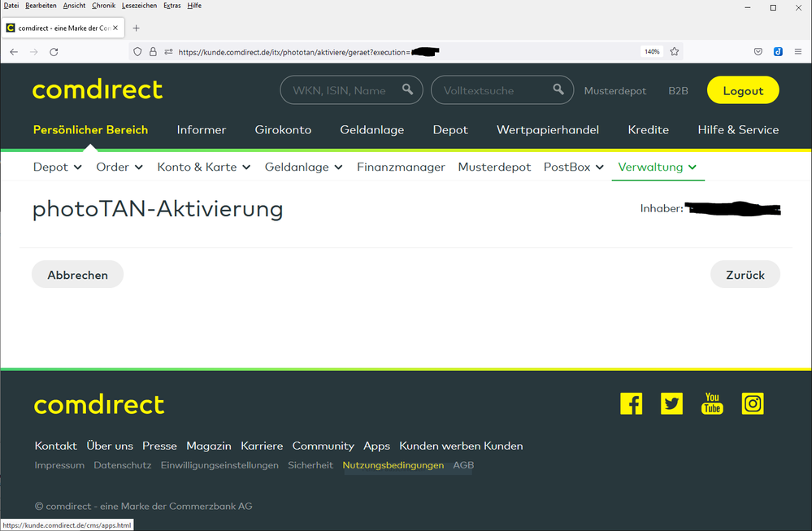
Task: Open Firefox hamburger application menu
Action: pyautogui.click(x=798, y=51)
